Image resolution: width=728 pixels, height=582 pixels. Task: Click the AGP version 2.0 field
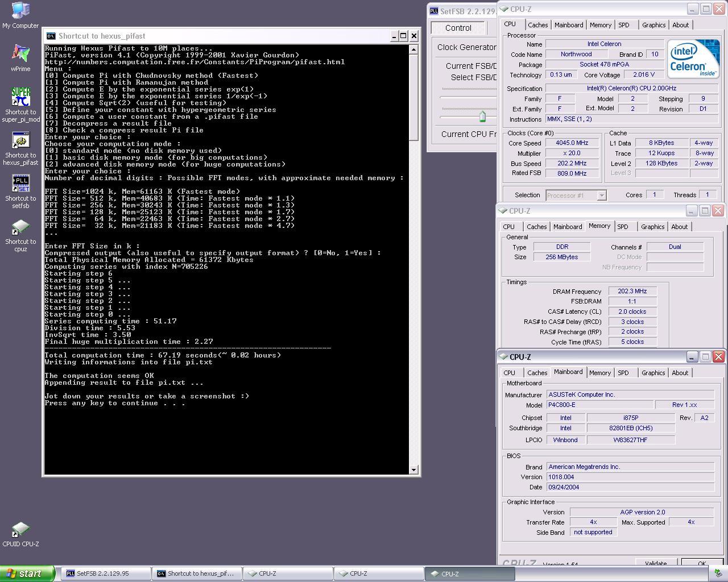coord(642,512)
